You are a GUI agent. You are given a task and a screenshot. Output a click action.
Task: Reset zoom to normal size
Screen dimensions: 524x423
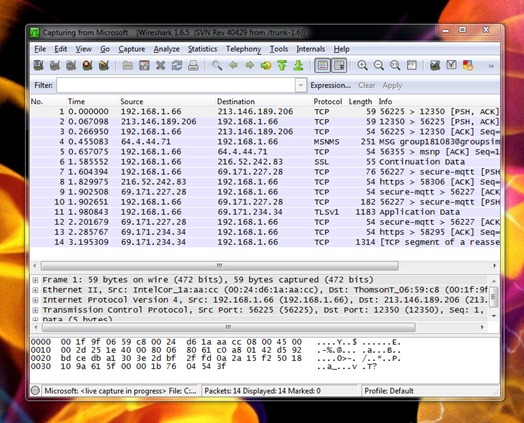click(395, 65)
